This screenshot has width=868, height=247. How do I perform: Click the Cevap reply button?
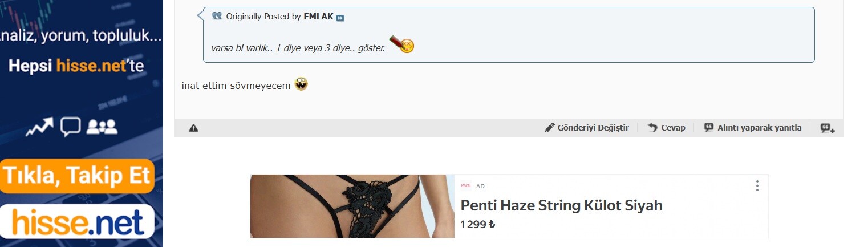tap(666, 128)
